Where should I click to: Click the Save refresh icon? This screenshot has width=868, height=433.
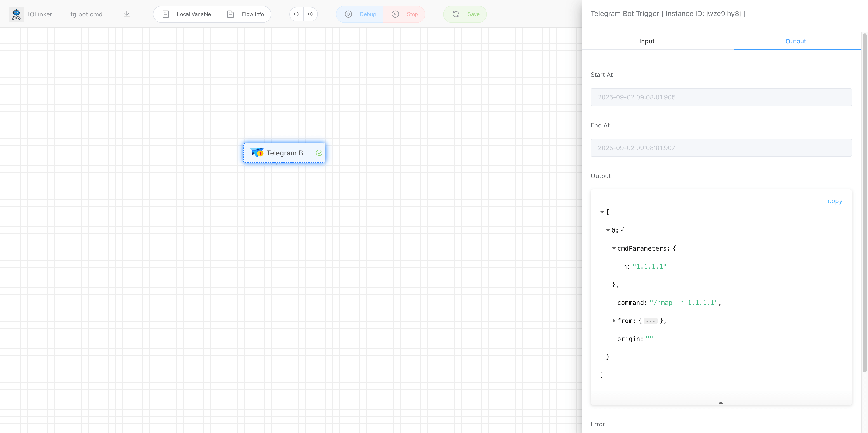coord(456,14)
